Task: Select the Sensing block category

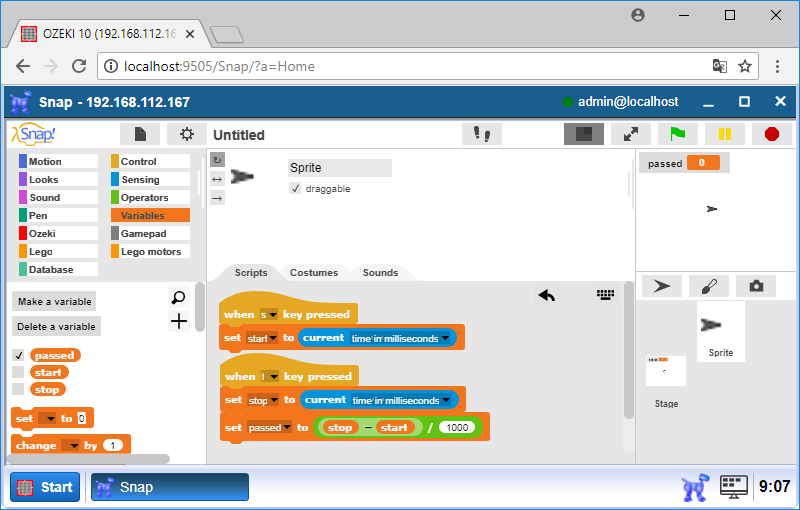Action: 151,180
